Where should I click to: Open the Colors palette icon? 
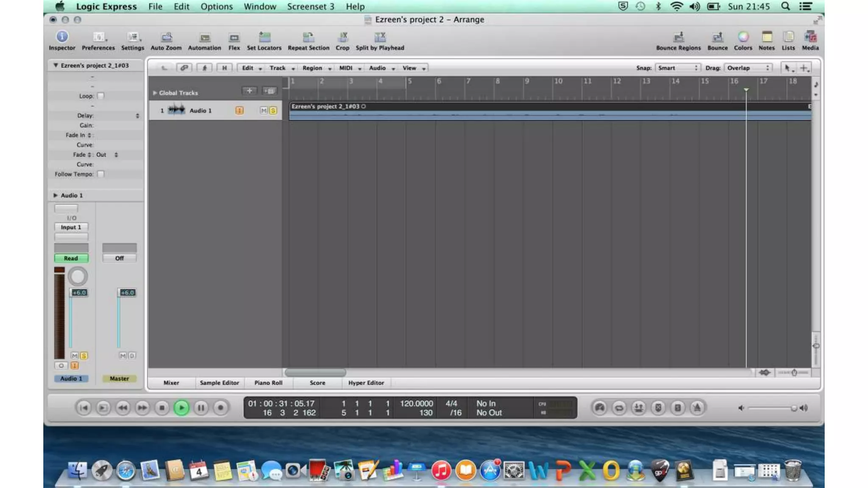pos(743,37)
